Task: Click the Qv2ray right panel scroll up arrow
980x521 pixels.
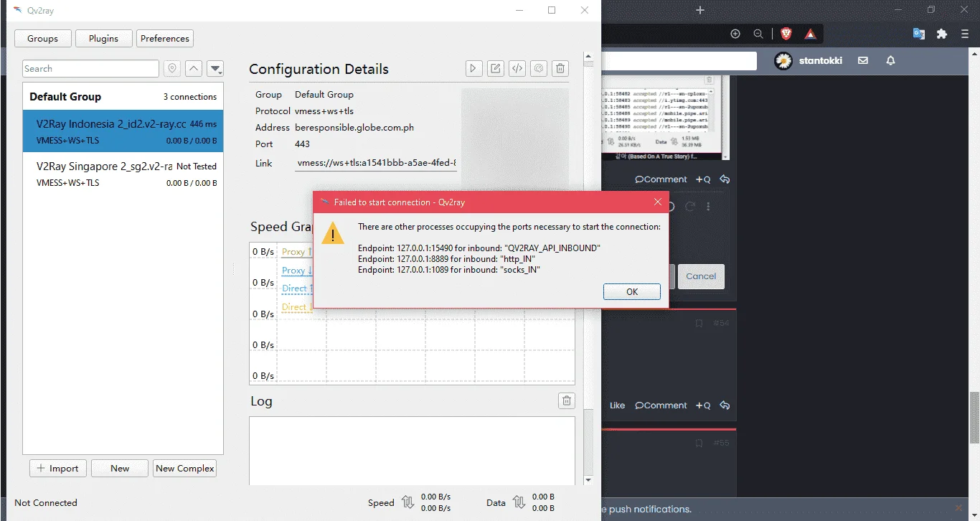Action: pyautogui.click(x=588, y=56)
